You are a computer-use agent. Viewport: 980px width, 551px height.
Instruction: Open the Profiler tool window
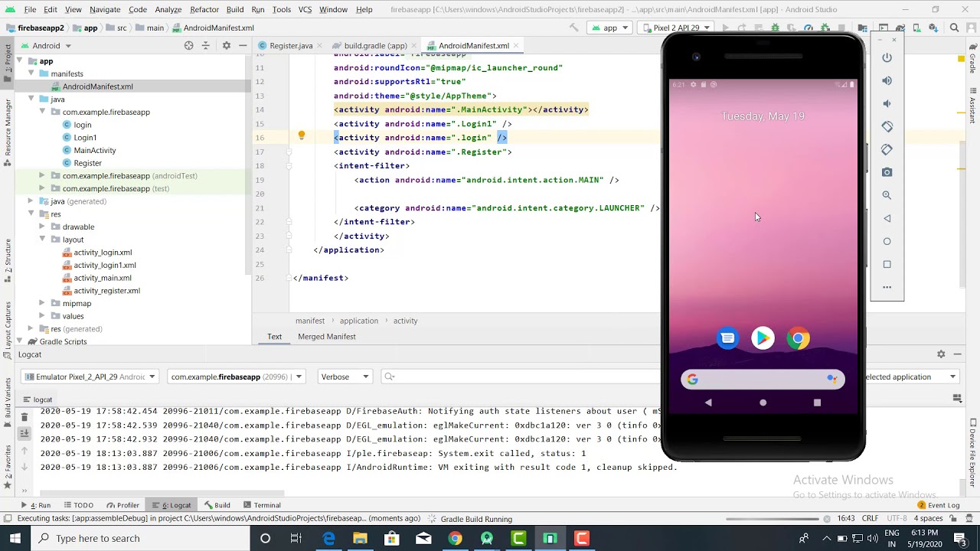point(122,505)
